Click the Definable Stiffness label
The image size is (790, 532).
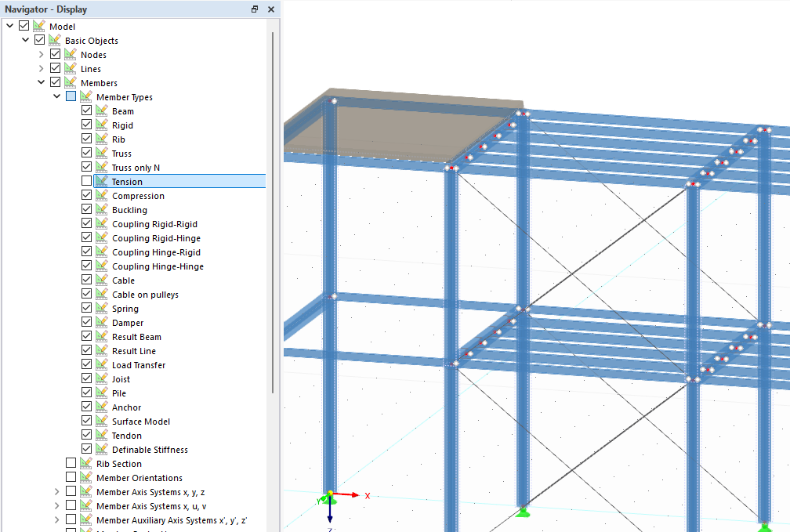point(150,450)
